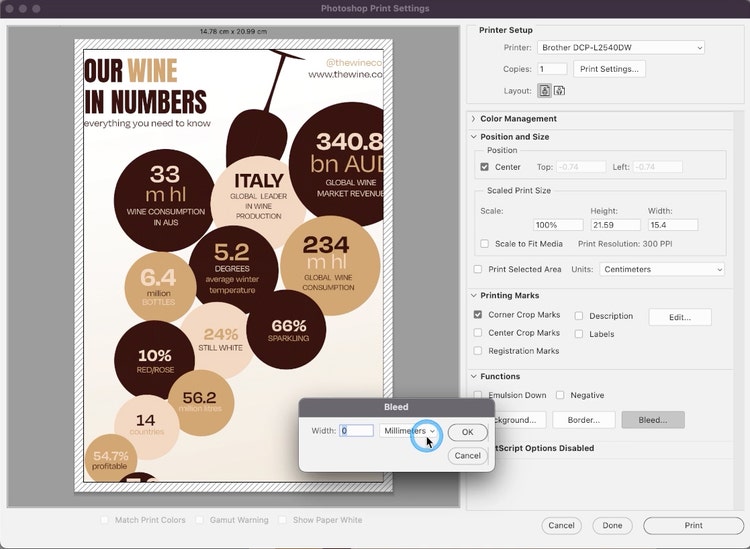Click the Bleed Width input field

click(x=356, y=431)
